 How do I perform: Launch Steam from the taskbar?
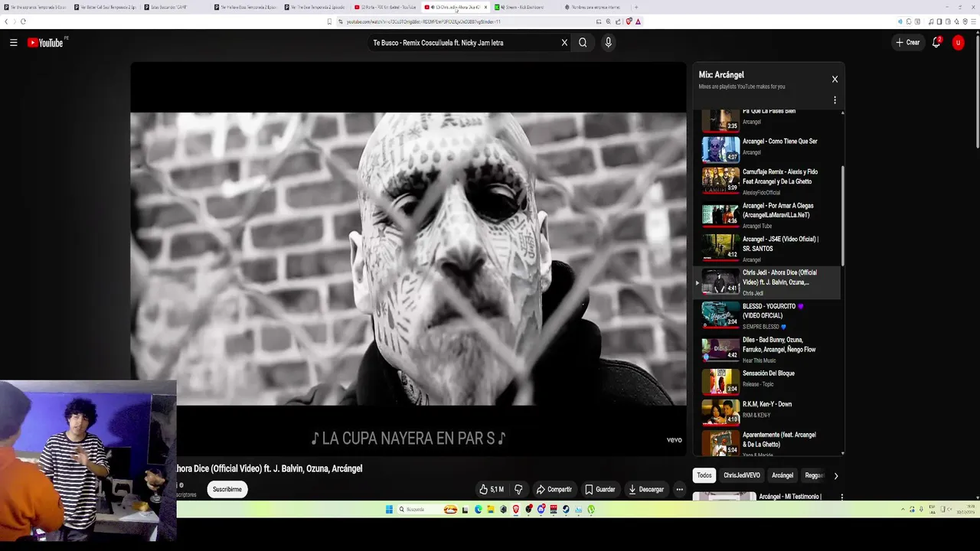pos(566,510)
